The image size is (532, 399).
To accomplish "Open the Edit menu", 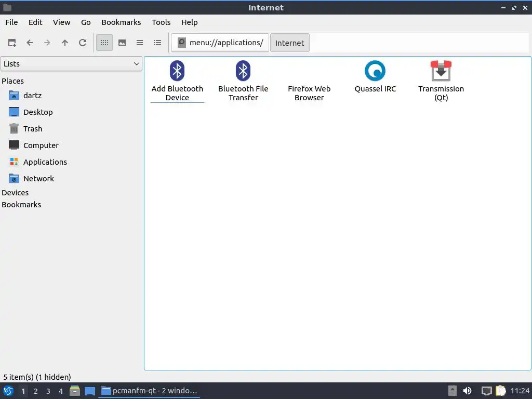I will [x=35, y=22].
